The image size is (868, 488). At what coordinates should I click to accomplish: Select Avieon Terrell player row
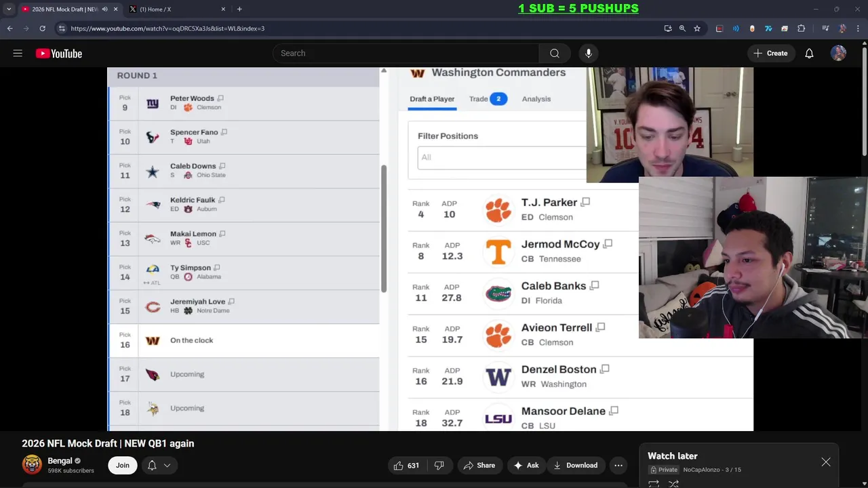coord(522,334)
